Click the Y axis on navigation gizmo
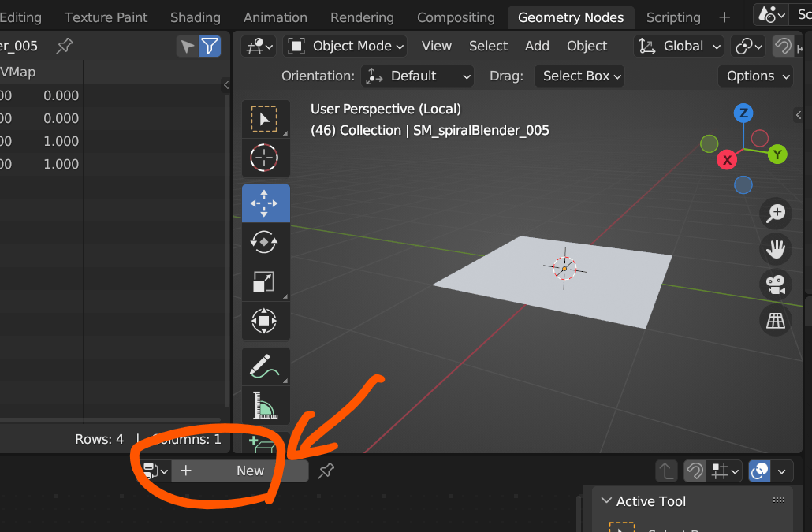Screen dimensions: 812x532 point(777,154)
